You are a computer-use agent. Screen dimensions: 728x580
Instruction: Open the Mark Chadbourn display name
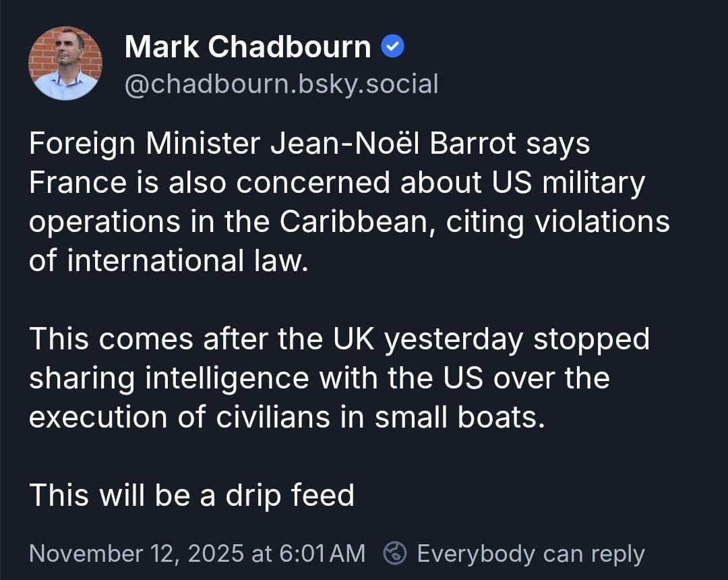(247, 47)
